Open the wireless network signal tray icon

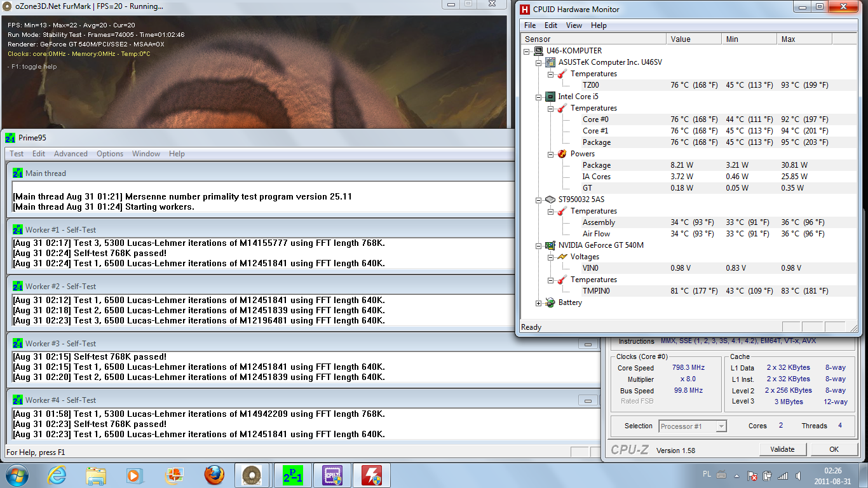pos(783,475)
